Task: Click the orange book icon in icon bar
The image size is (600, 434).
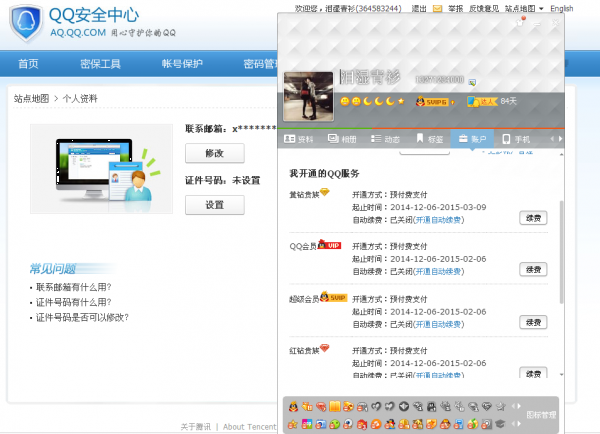Action: [x=335, y=406]
